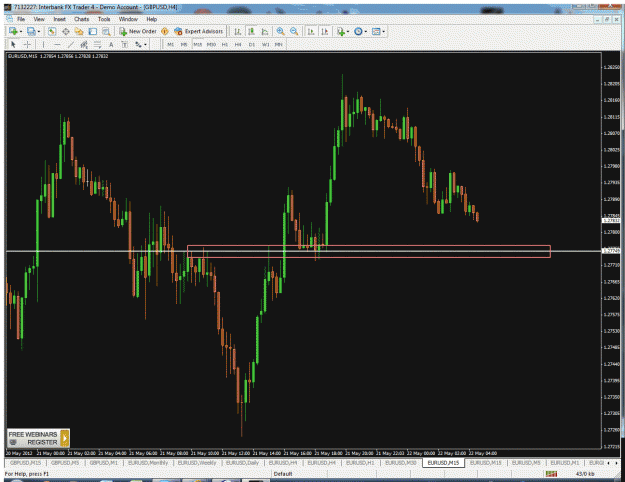Select the equidistant channel tool
The width and height of the screenshot is (625, 482).
point(84,44)
